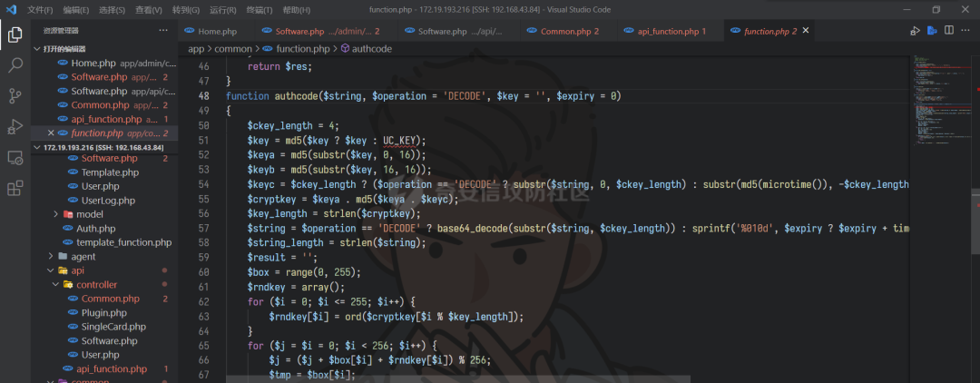Viewport: 980px width, 383px height.
Task: Open the Run and Debug view
Action: point(15,126)
